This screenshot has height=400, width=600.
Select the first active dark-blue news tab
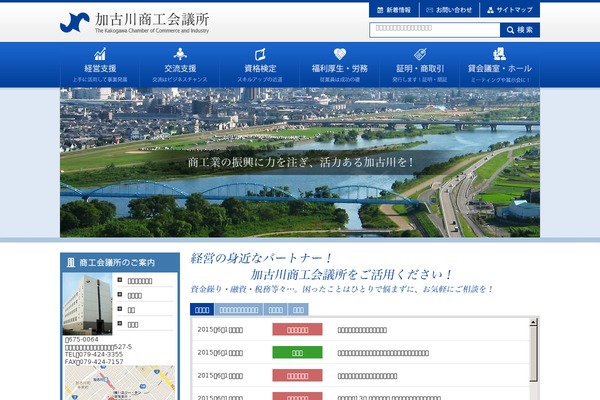click(202, 310)
